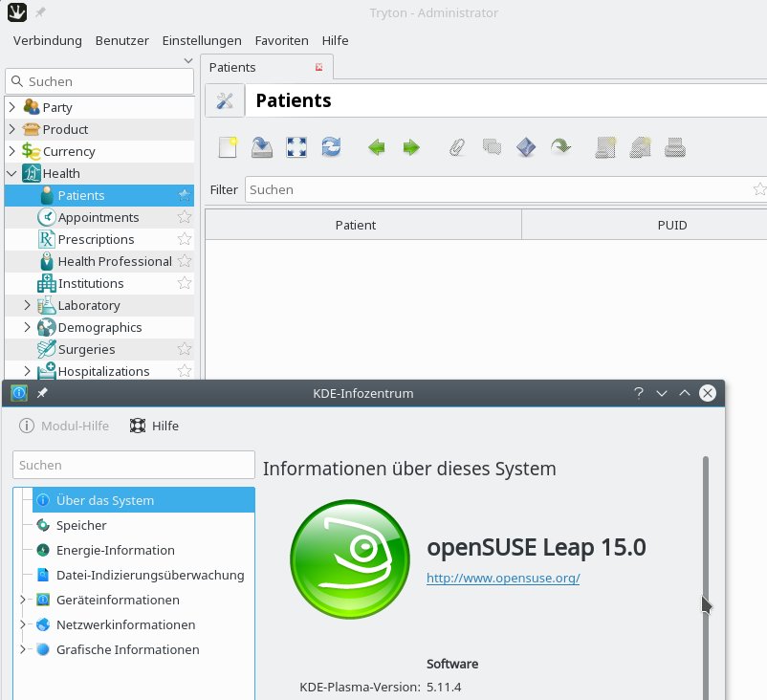This screenshot has width=767, height=700.
Task: Click the notes pages toolbar icon
Action: pos(492,146)
